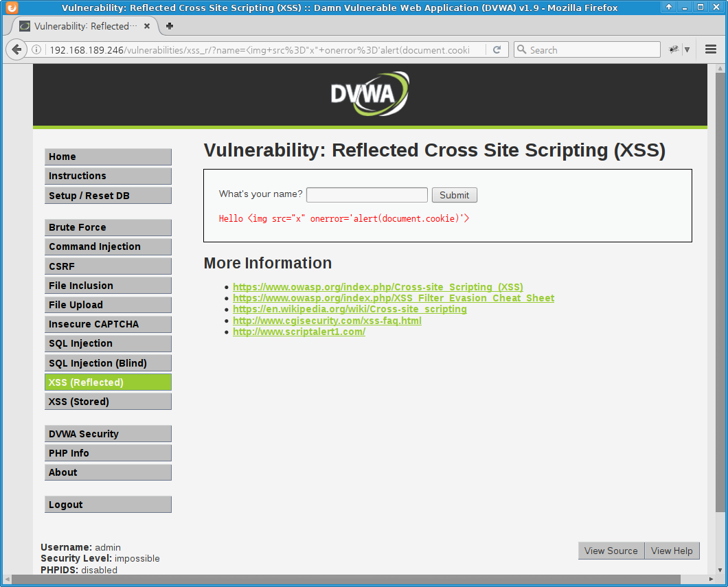Open DVWA Security settings
This screenshot has width=728, height=587.
pyautogui.click(x=109, y=433)
